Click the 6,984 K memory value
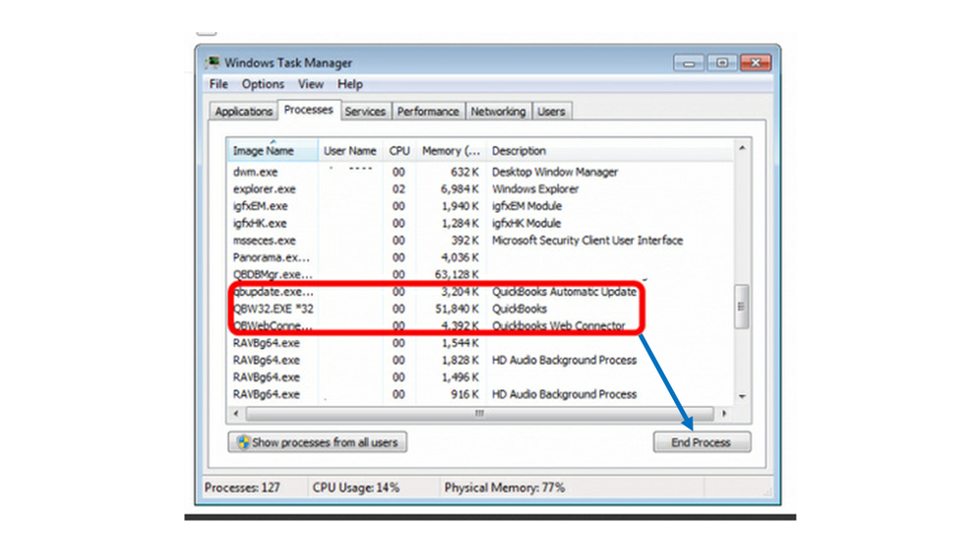 [459, 188]
